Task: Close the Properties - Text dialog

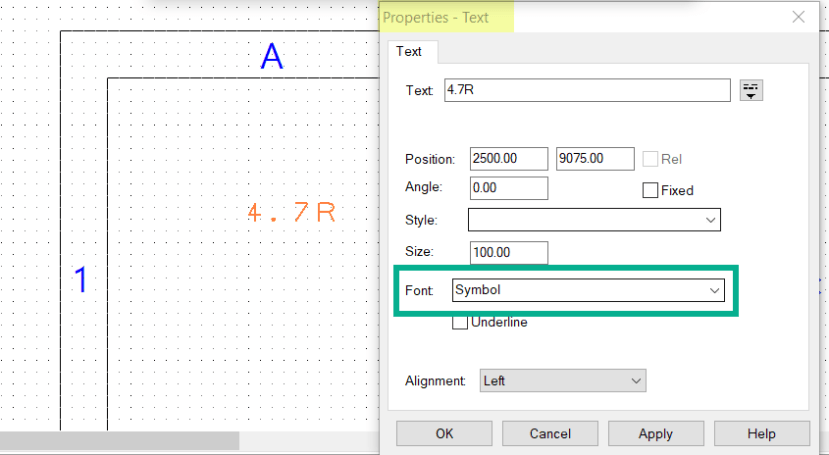Action: (x=798, y=17)
